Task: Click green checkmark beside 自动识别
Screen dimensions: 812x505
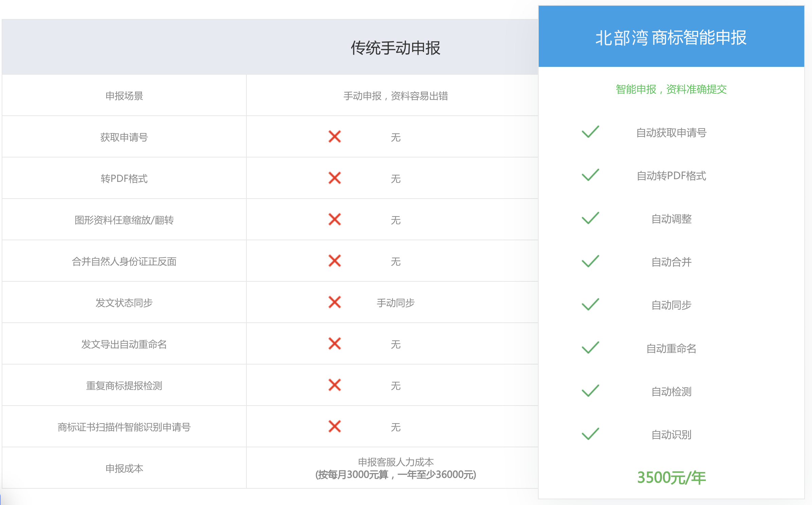Action: point(590,433)
